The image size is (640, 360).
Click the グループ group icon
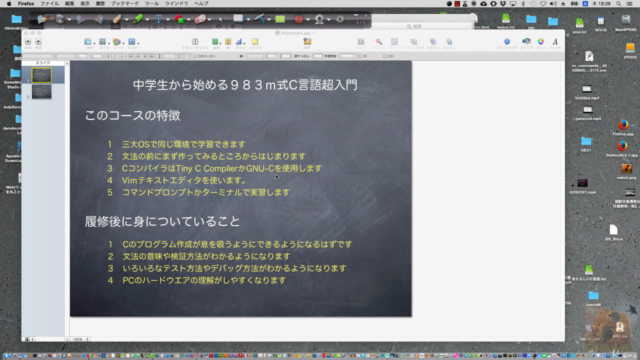394,42
